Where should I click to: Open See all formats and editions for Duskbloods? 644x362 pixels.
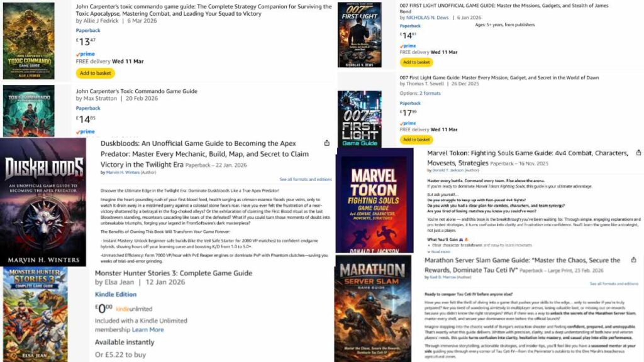coord(306,179)
